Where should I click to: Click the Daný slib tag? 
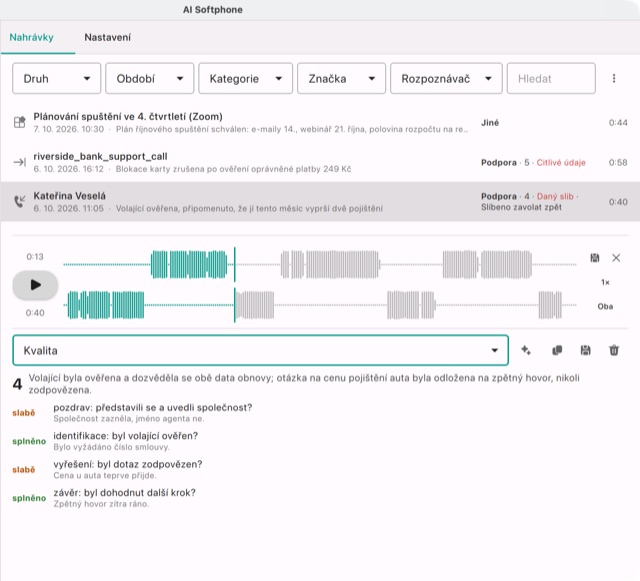555,196
